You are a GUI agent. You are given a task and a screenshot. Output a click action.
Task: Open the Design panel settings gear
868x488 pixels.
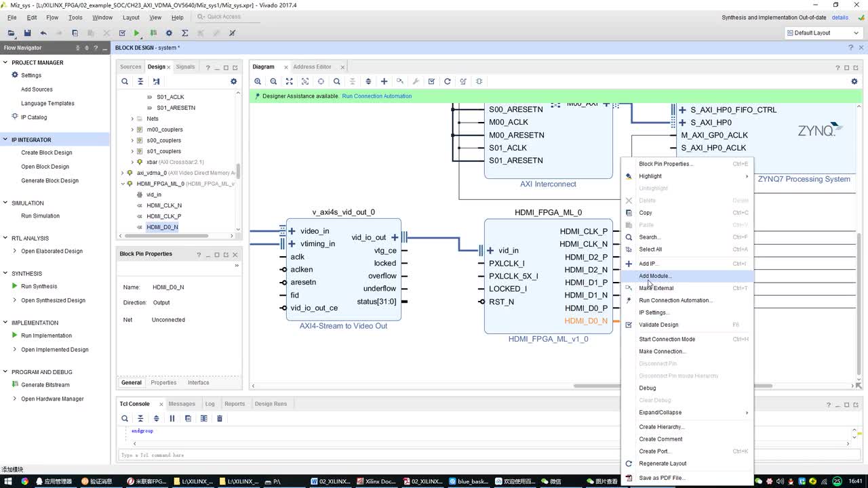point(234,81)
